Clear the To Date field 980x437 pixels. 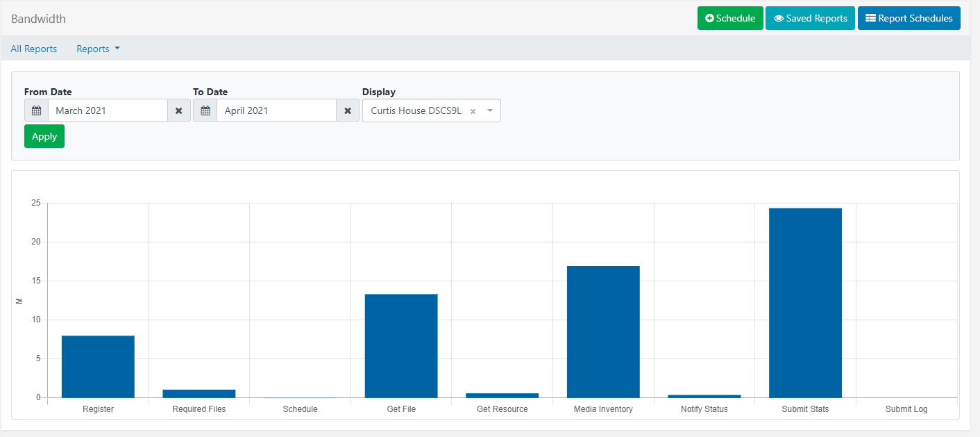(x=347, y=110)
